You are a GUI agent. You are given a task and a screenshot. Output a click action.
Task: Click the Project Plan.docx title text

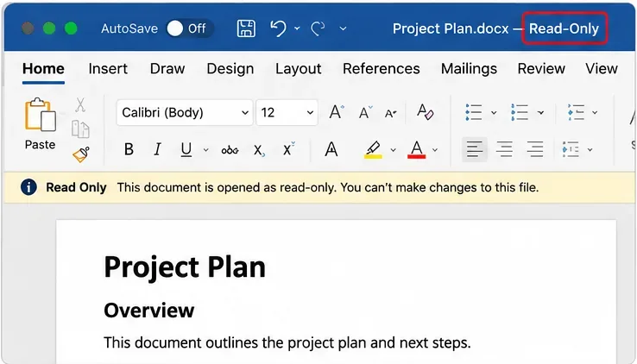[x=451, y=28]
